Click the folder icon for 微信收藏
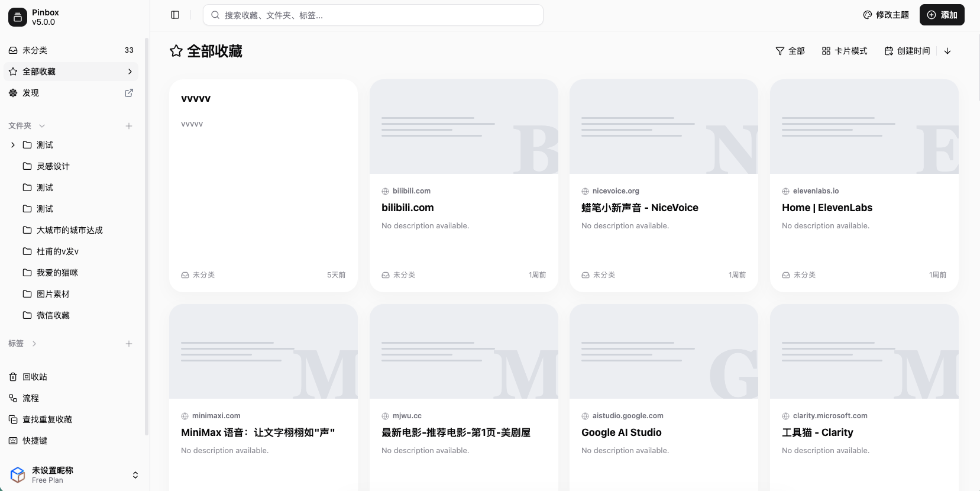The height and width of the screenshot is (491, 980). (27, 315)
